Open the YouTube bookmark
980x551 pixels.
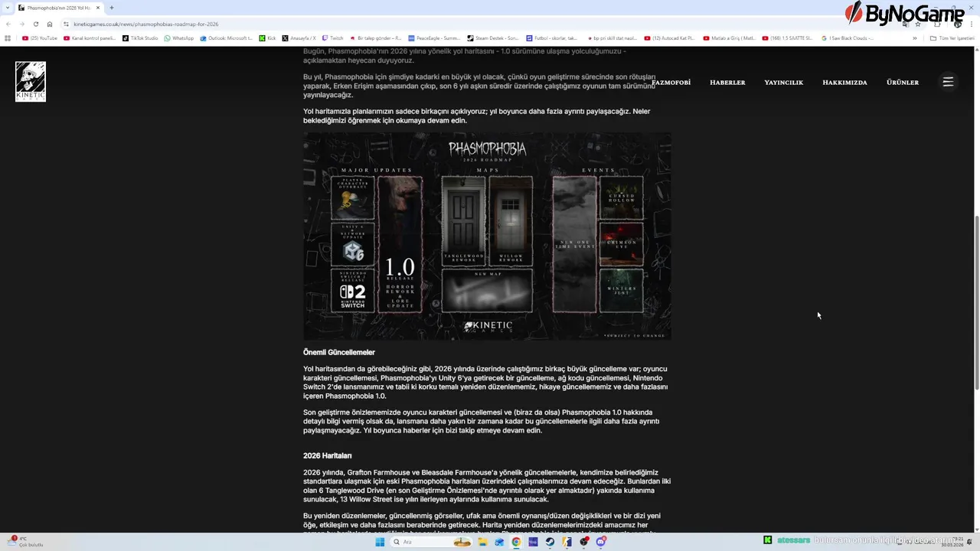coord(40,37)
